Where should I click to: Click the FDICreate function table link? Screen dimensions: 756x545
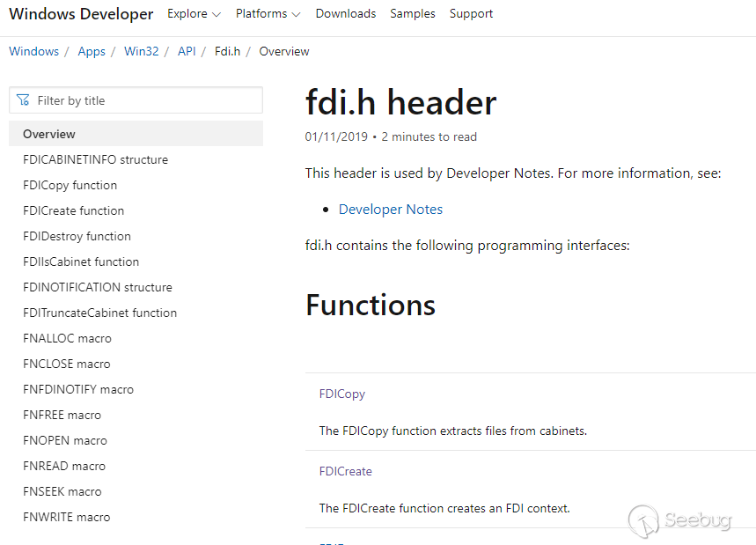tap(346, 471)
